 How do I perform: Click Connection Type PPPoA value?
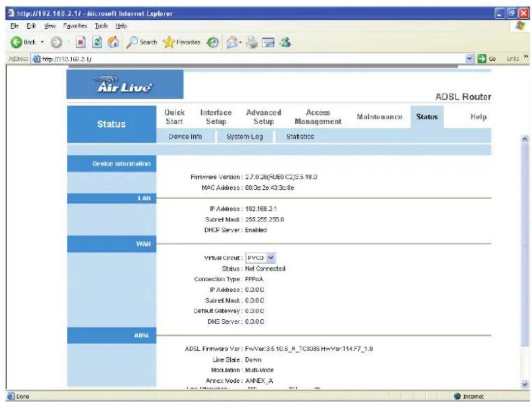pyautogui.click(x=254, y=279)
